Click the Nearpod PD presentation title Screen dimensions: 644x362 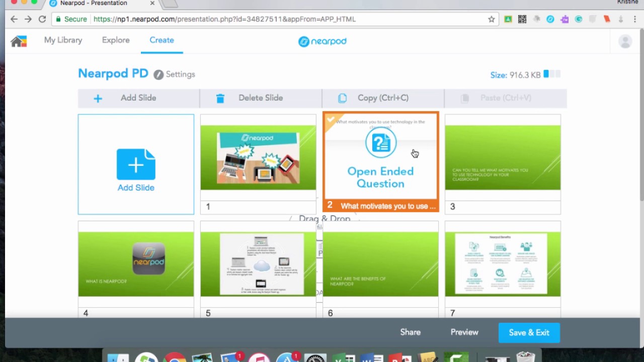coord(113,73)
